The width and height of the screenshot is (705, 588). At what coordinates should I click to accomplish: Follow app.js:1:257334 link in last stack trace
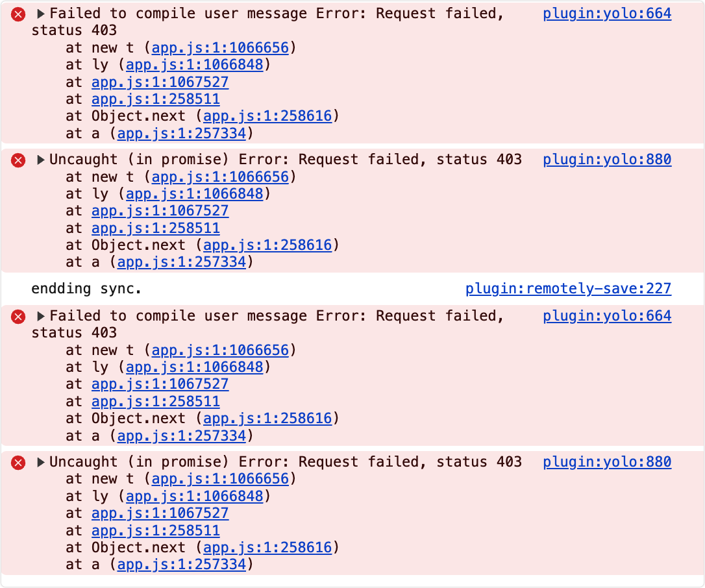point(182,565)
